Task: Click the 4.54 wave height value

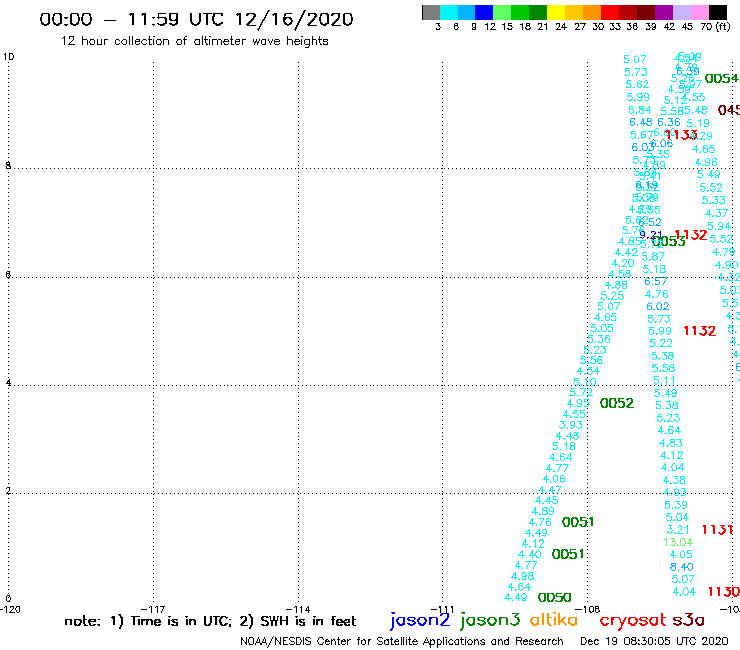Action: click(588, 371)
